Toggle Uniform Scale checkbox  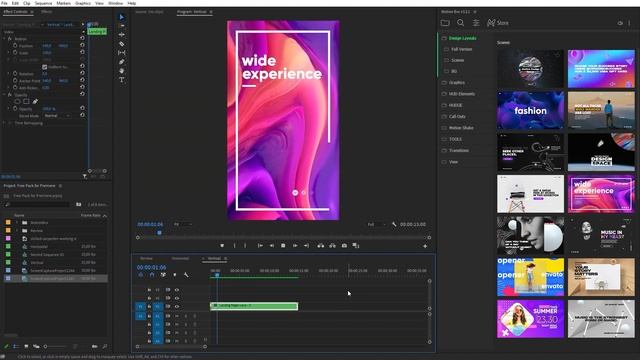[x=44, y=67]
